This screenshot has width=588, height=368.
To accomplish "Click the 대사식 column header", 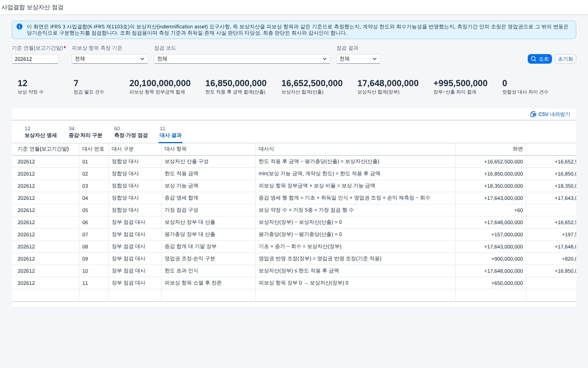I will point(355,149).
